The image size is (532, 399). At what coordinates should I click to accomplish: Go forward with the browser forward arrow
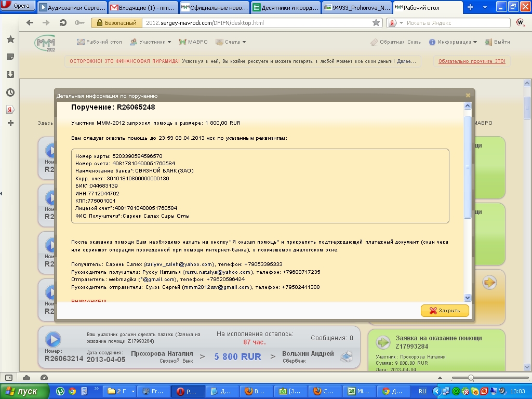tap(46, 23)
